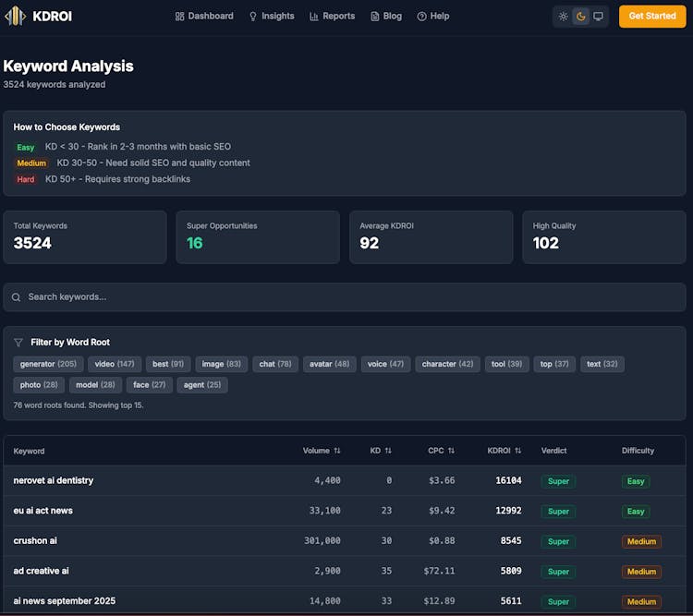The width and height of the screenshot is (693, 616).
Task: Open the Dashboard nav item
Action: point(204,16)
